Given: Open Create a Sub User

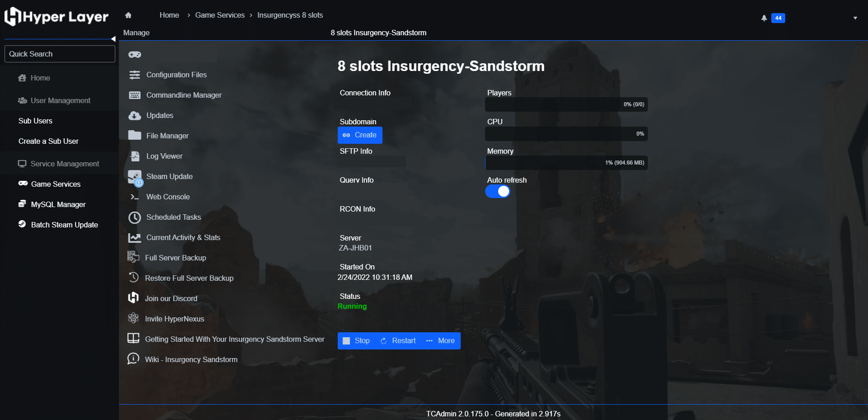Looking at the screenshot, I should pos(48,141).
